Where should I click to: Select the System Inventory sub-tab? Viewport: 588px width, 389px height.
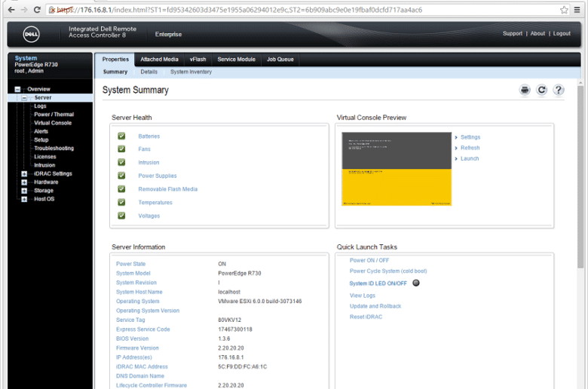click(x=191, y=72)
